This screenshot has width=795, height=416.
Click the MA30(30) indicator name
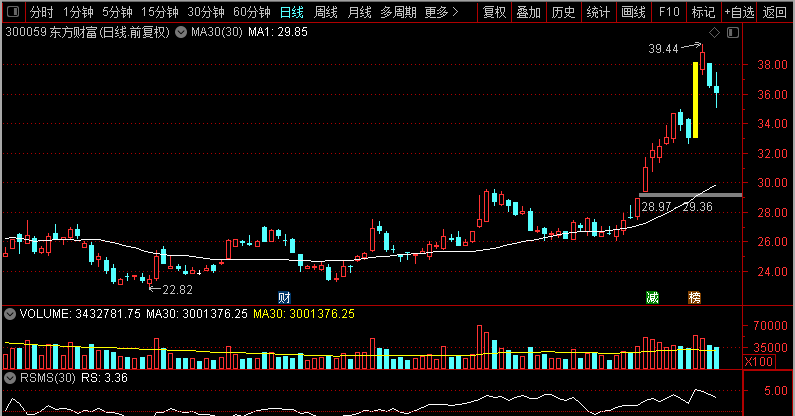(x=217, y=32)
